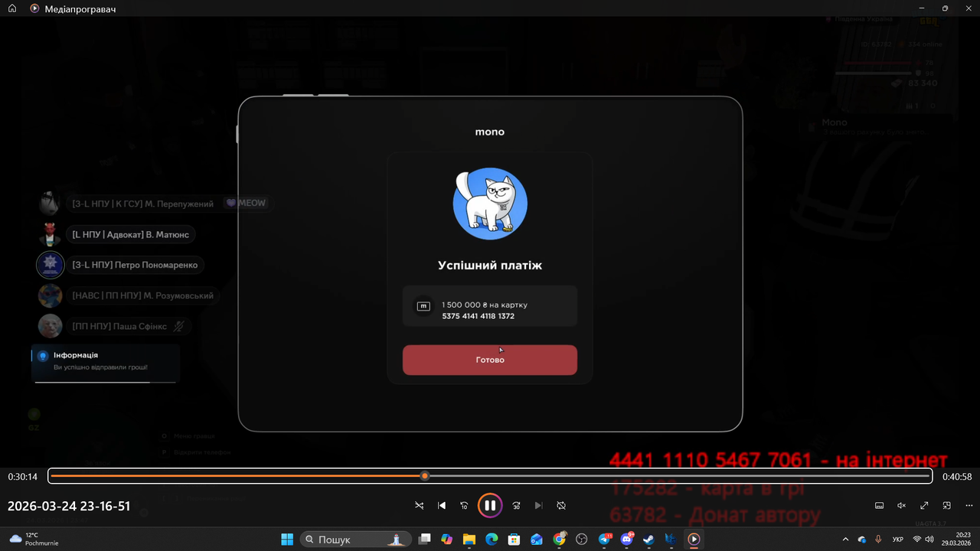Image resolution: width=980 pixels, height=551 pixels.
Task: Click the avatar next to В. Матюнс
Action: click(51, 234)
